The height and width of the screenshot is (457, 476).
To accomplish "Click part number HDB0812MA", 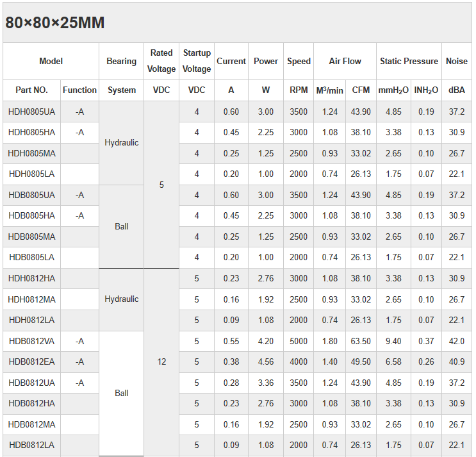I will coord(32,424).
